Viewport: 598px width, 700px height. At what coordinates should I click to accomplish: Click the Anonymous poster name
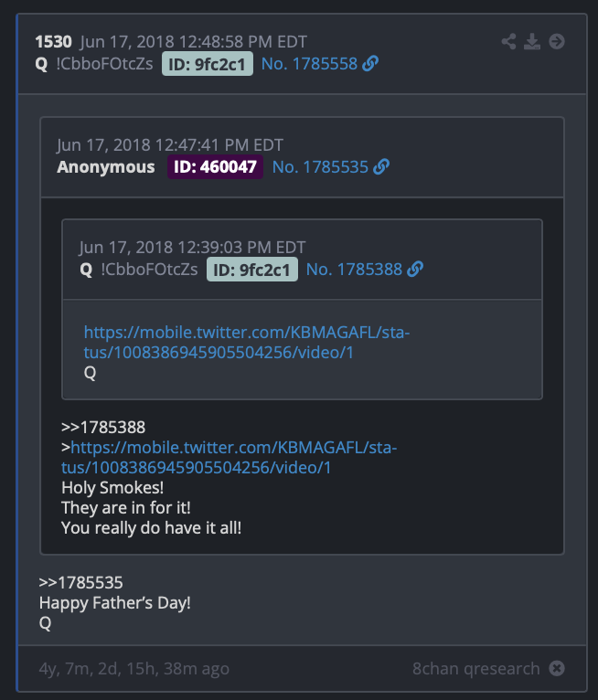point(106,167)
